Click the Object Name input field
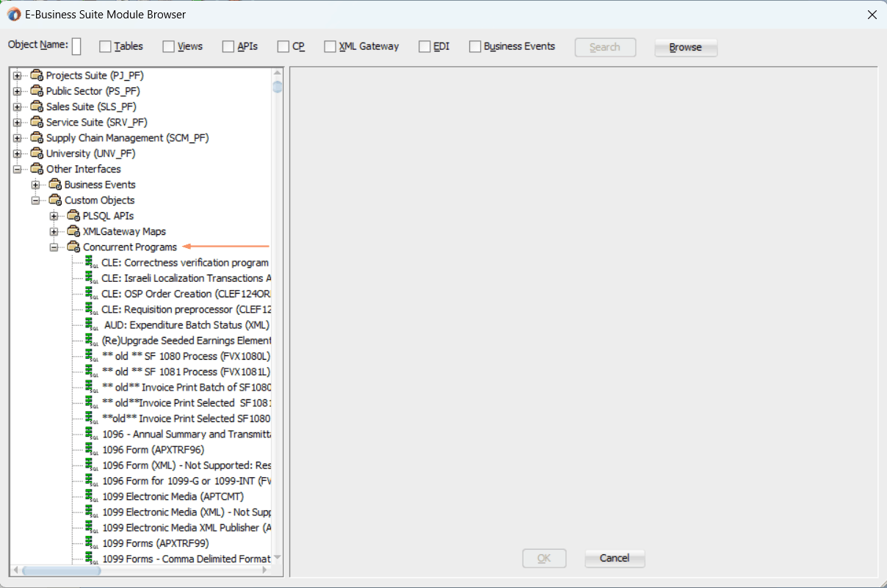Image resolution: width=887 pixels, height=588 pixels. 76,46
